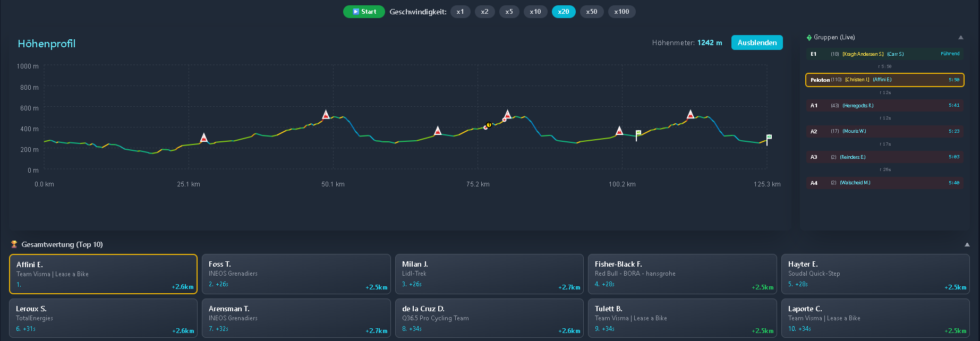The width and height of the screenshot is (980, 341).
Task: Select the leading E1 group row
Action: [x=884, y=54]
